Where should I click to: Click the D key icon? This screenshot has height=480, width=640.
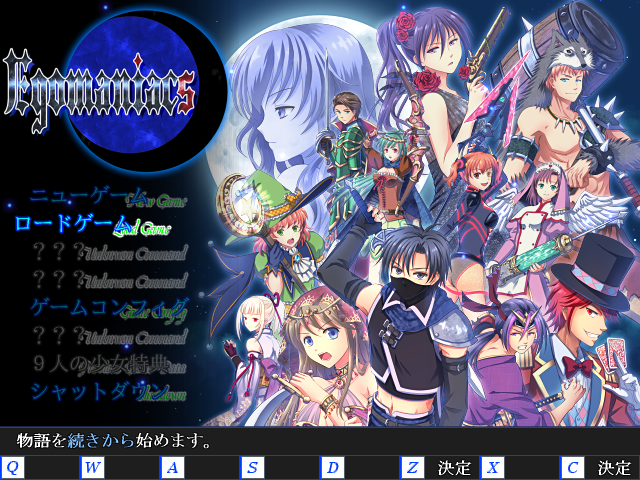(x=333, y=467)
